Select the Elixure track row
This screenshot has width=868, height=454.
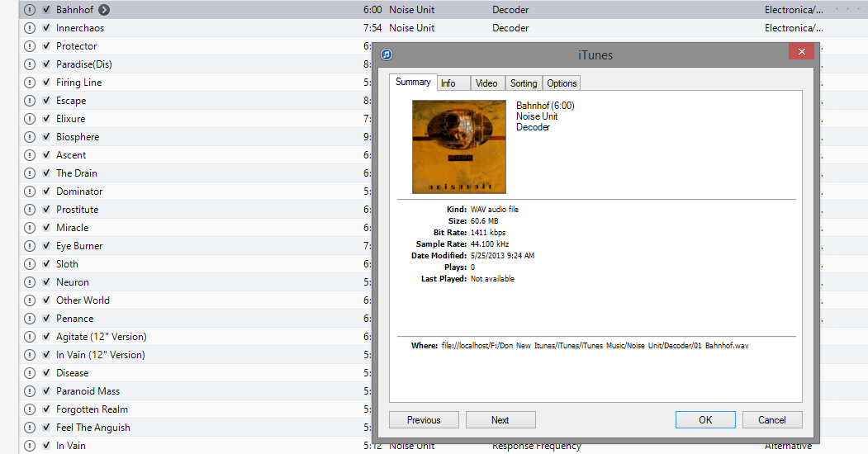[195, 119]
